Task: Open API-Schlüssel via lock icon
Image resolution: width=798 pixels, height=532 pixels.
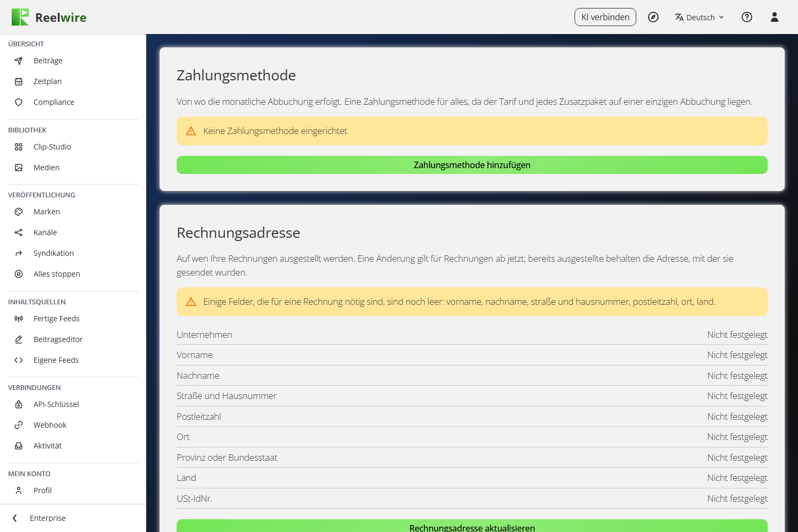Action: click(19, 404)
